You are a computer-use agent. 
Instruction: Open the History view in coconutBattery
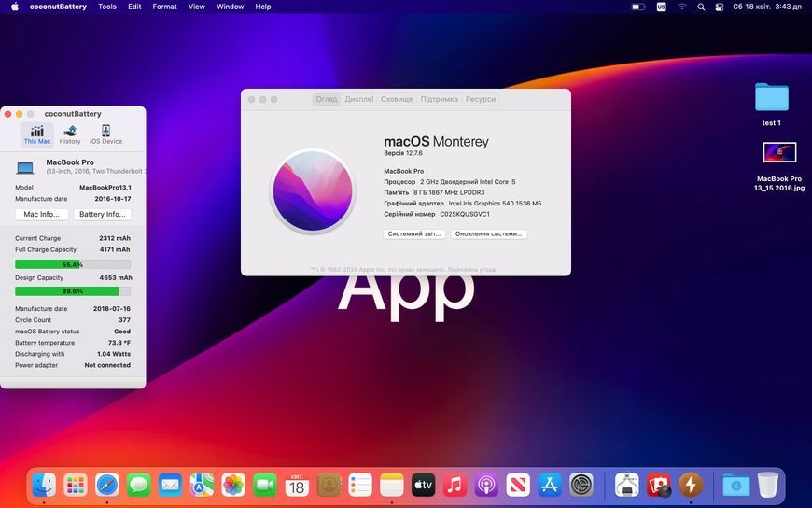pos(70,134)
